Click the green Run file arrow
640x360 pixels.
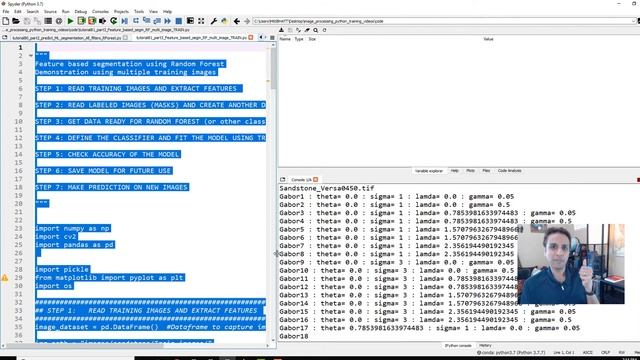point(70,21)
